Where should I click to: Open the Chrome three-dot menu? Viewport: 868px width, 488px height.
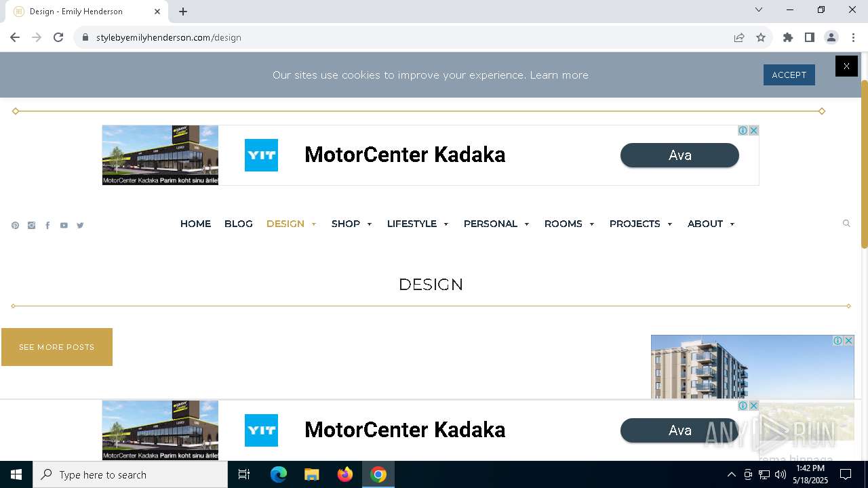point(853,37)
